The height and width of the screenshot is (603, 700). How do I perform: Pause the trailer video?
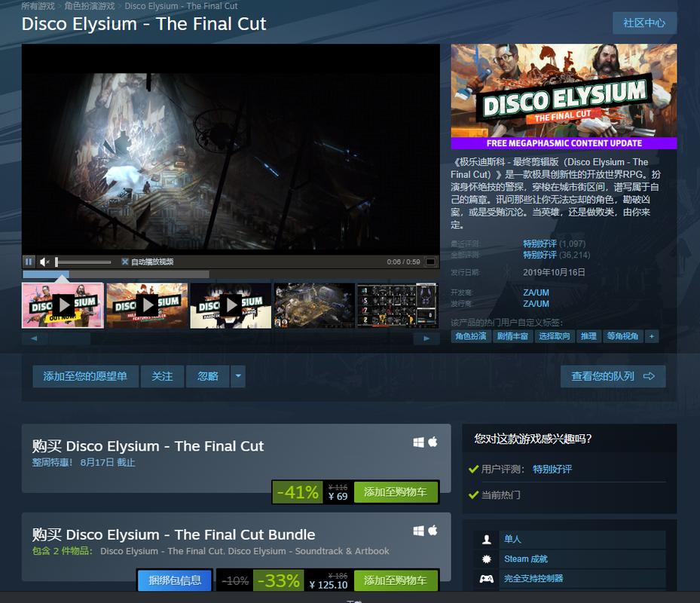click(29, 262)
